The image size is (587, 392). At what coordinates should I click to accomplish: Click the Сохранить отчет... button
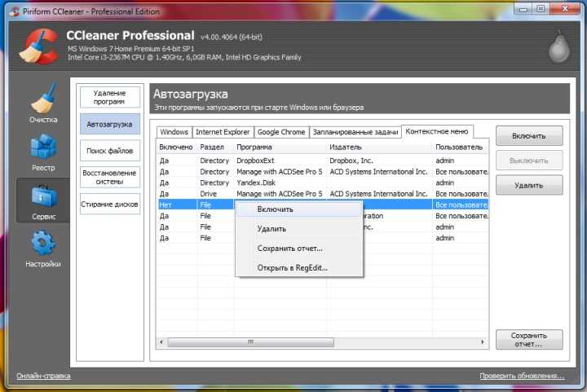(x=529, y=340)
